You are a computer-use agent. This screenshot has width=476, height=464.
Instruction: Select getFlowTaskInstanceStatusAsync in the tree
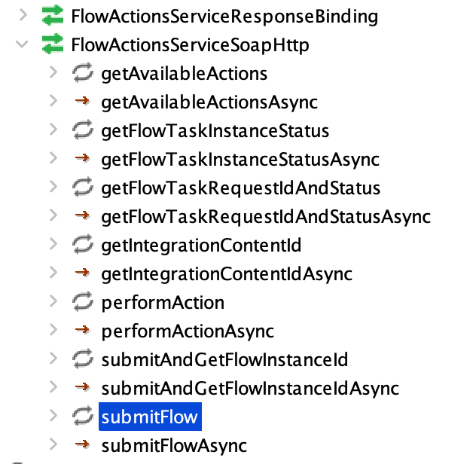(x=240, y=159)
